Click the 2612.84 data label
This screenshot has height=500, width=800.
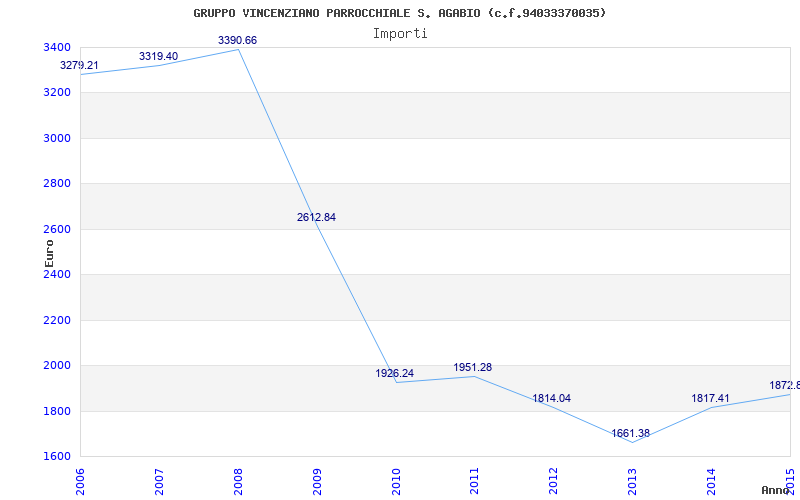316,217
